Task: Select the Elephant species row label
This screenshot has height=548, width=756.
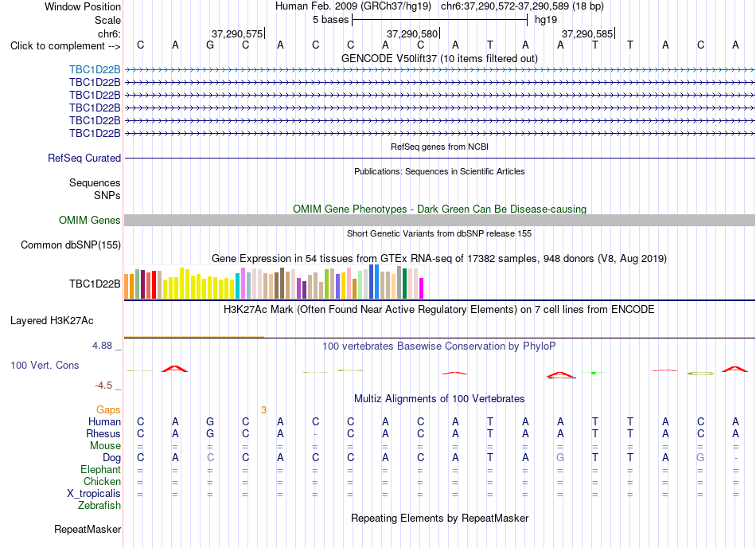Action: tap(100, 469)
